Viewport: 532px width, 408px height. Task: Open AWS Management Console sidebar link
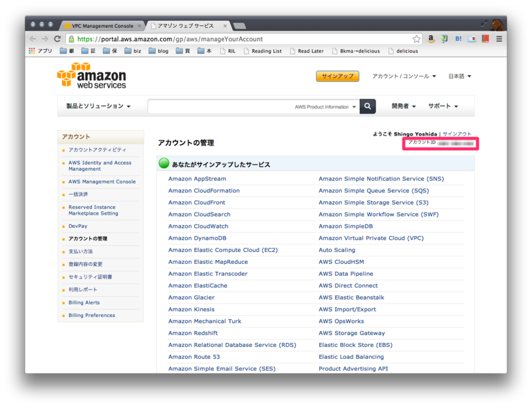pyautogui.click(x=102, y=182)
